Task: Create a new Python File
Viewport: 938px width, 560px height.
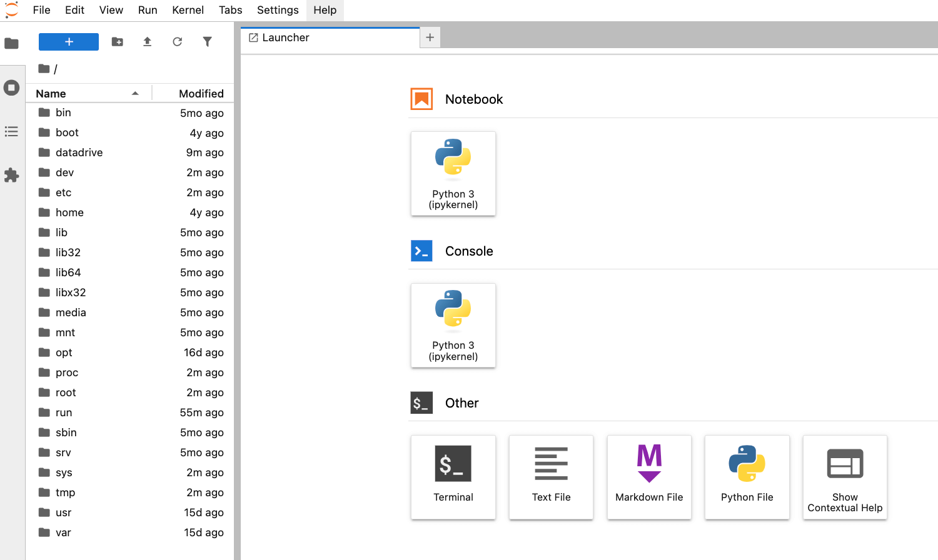Action: tap(747, 477)
